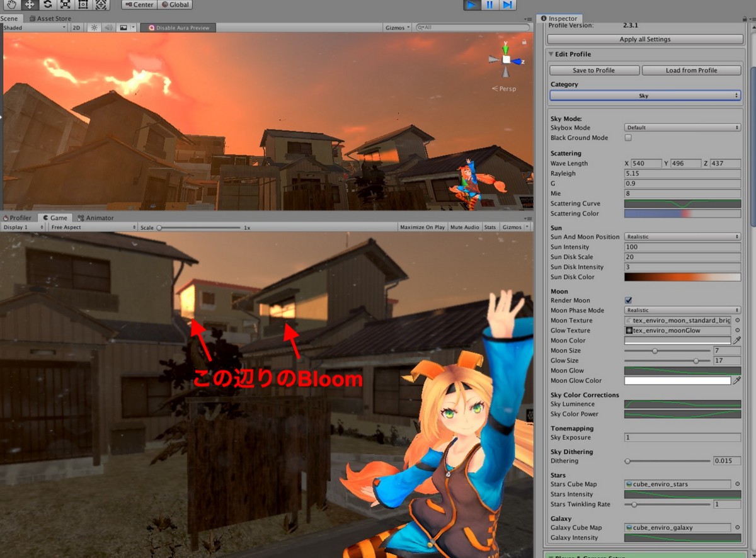Open scene effects dropdown arrow
Screen dimensions: 756x558
(x=134, y=28)
